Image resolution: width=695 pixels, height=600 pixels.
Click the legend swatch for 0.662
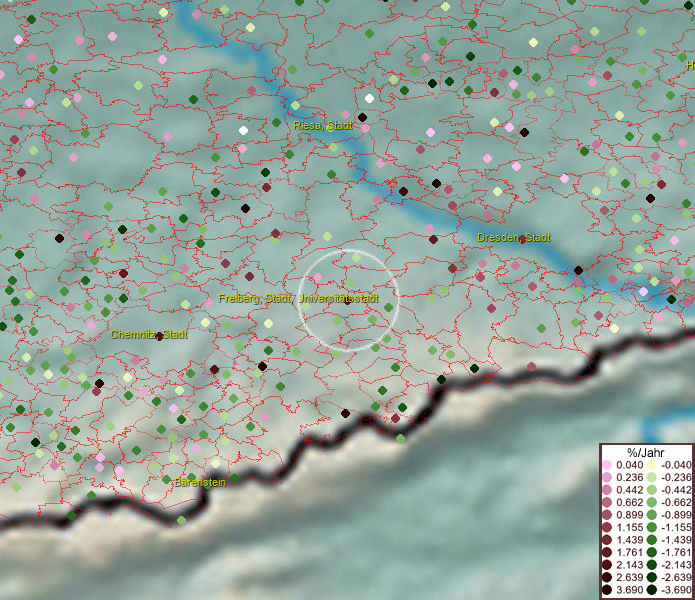coord(607,503)
